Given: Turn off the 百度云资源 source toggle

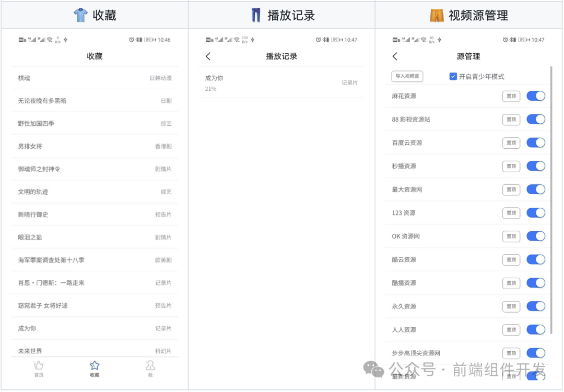Looking at the screenshot, I should coord(536,142).
